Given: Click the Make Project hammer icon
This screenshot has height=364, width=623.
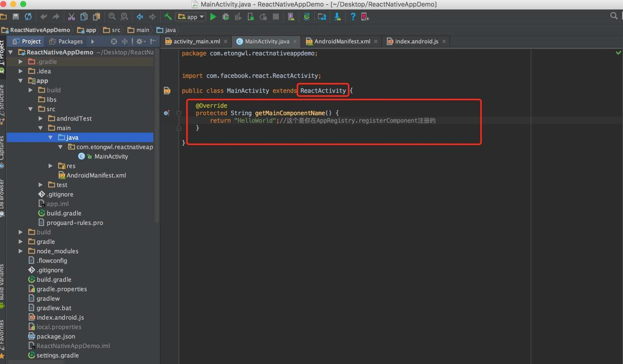Looking at the screenshot, I should 168,17.
